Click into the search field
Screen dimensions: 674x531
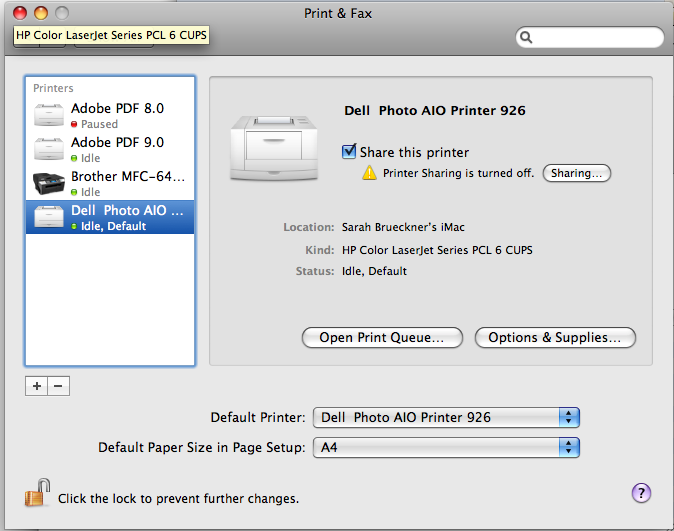(590, 38)
